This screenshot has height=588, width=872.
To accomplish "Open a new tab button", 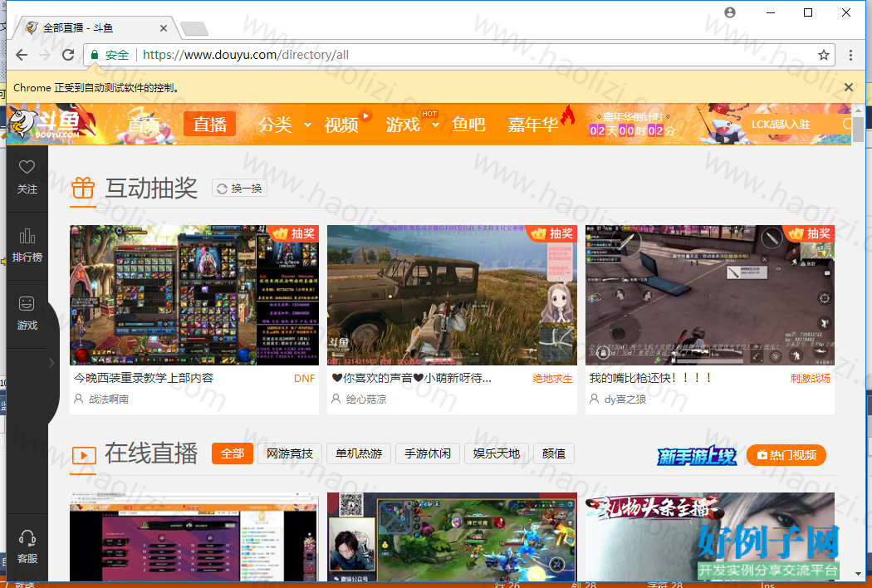I will click(x=194, y=28).
